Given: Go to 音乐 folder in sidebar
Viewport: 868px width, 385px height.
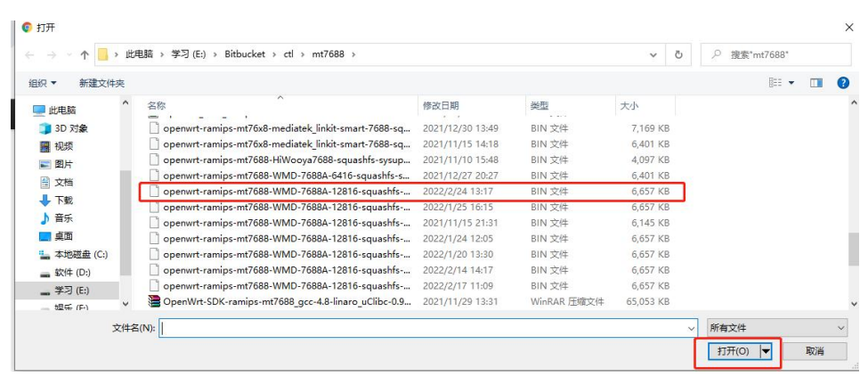Looking at the screenshot, I should (x=63, y=218).
